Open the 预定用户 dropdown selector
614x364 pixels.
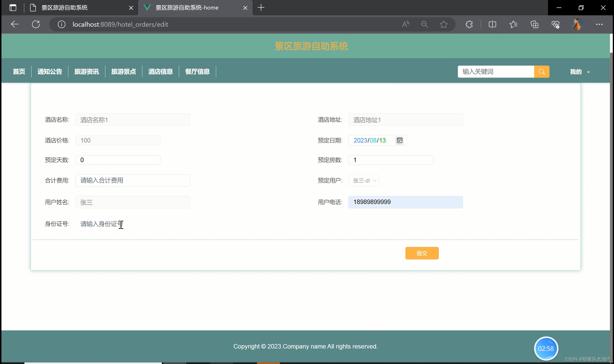click(364, 180)
